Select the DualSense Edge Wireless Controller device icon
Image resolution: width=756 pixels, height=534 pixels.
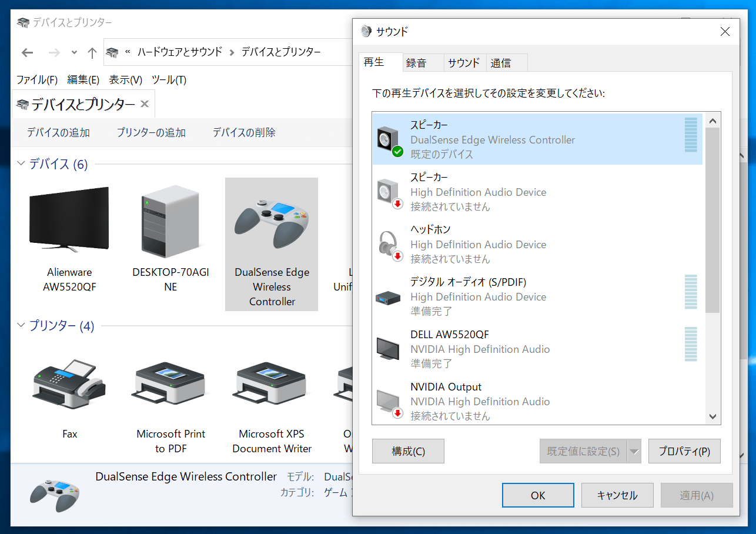coord(272,223)
